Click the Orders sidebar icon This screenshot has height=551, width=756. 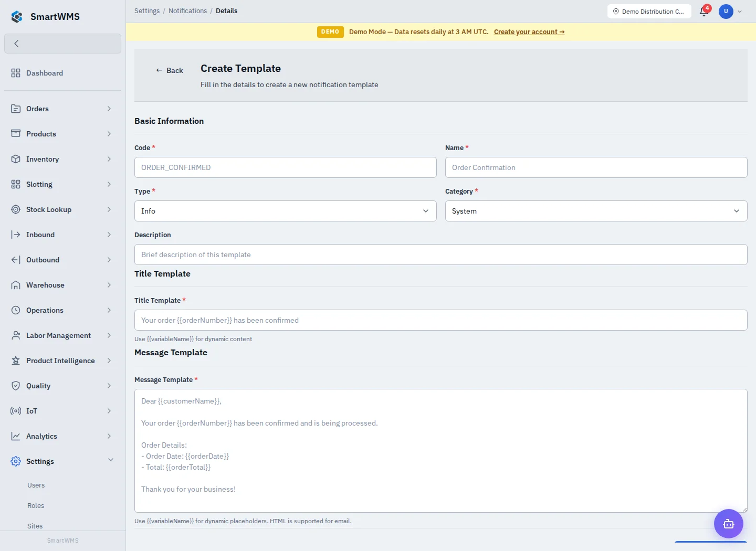16,109
